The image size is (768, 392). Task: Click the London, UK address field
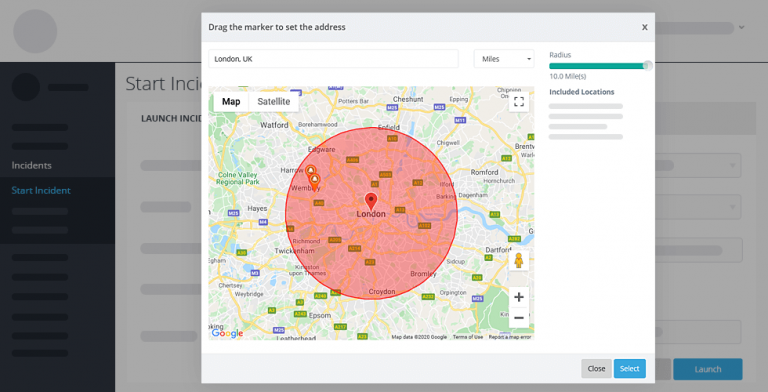(x=333, y=59)
